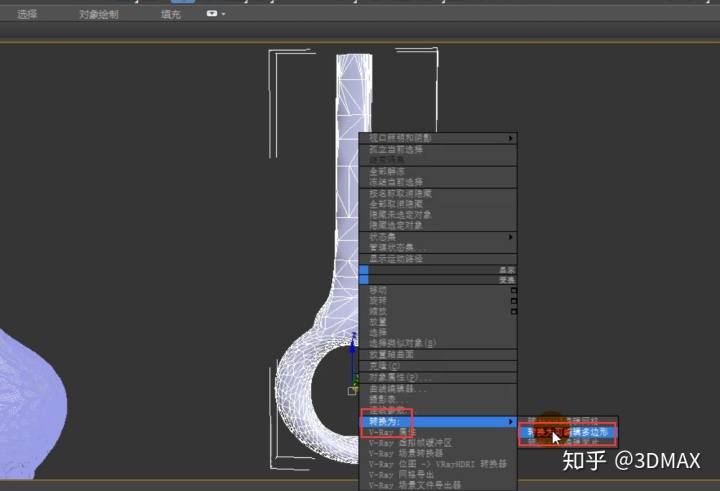Choose 冻结当前选择 in the quad menu

click(x=438, y=182)
